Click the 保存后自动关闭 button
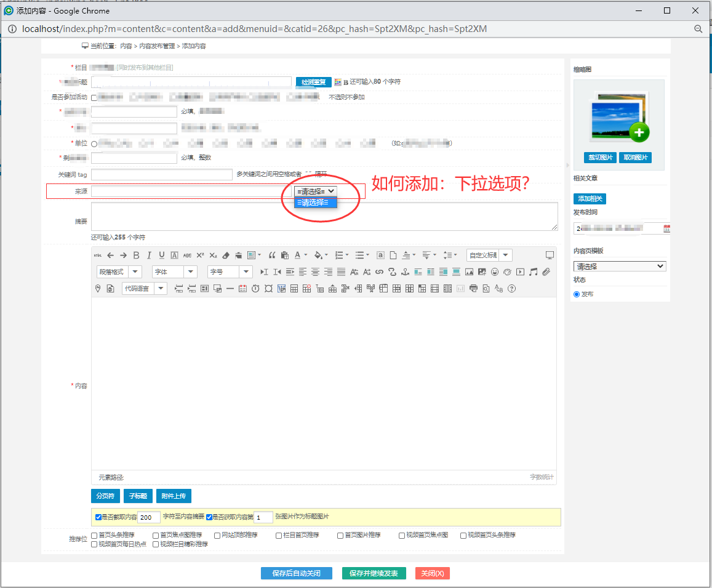This screenshot has width=712, height=588. click(x=297, y=573)
